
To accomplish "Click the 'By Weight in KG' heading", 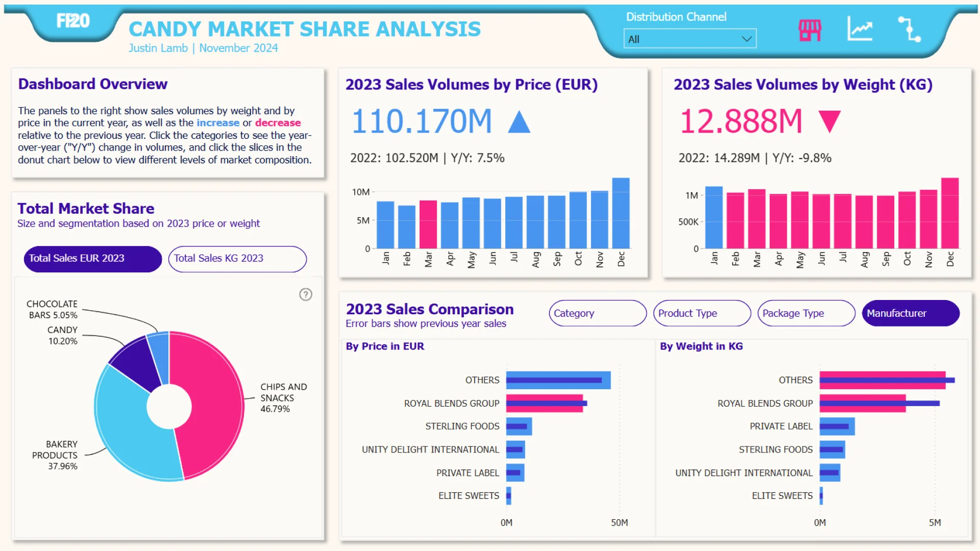I will coord(701,346).
